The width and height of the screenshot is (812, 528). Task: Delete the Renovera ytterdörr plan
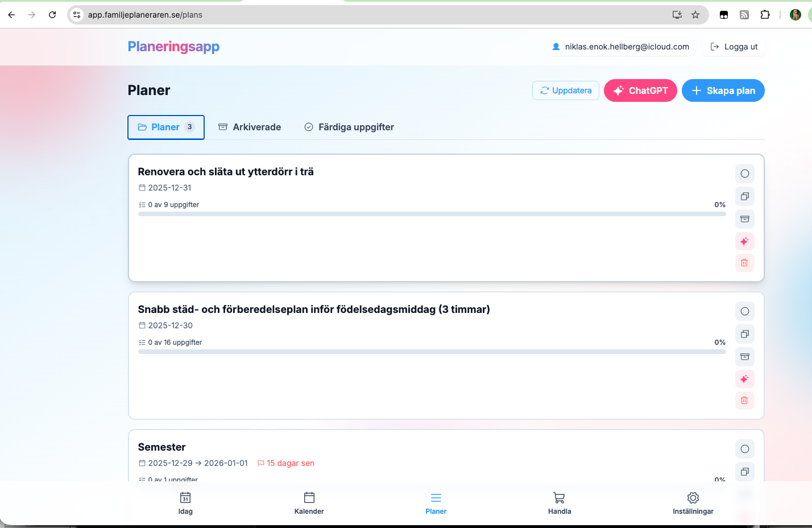point(744,263)
